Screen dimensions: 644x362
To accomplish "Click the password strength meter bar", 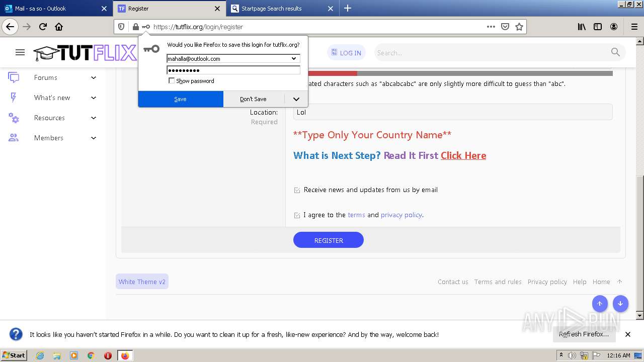I will [x=460, y=73].
